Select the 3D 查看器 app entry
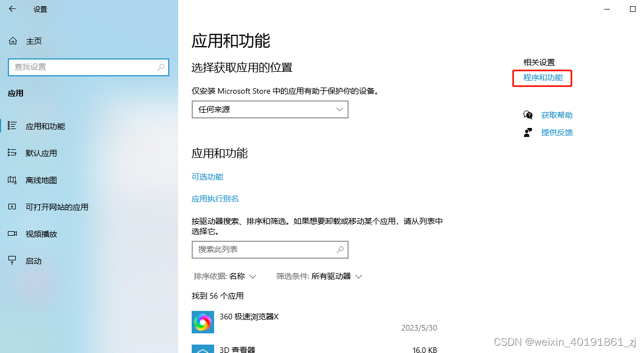The height and width of the screenshot is (353, 644). coord(314,349)
